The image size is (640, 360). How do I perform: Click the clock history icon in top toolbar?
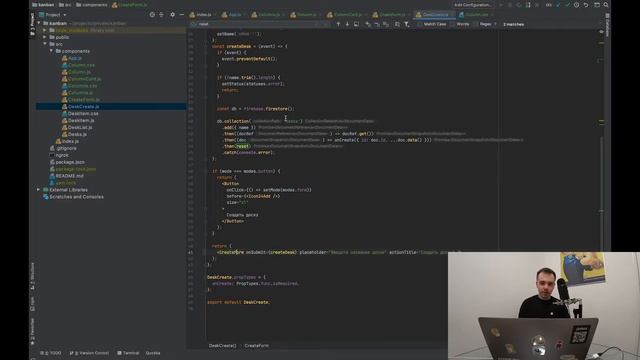click(576, 5)
